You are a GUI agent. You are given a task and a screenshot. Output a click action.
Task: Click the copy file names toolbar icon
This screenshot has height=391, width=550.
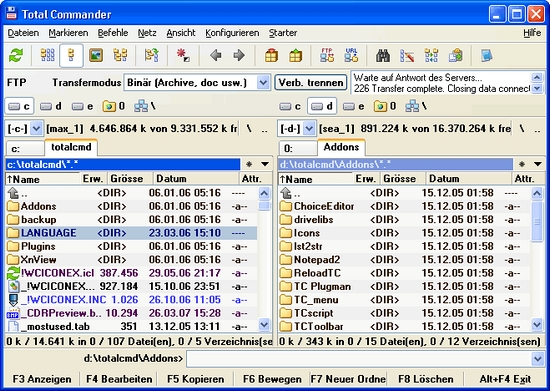(456, 55)
